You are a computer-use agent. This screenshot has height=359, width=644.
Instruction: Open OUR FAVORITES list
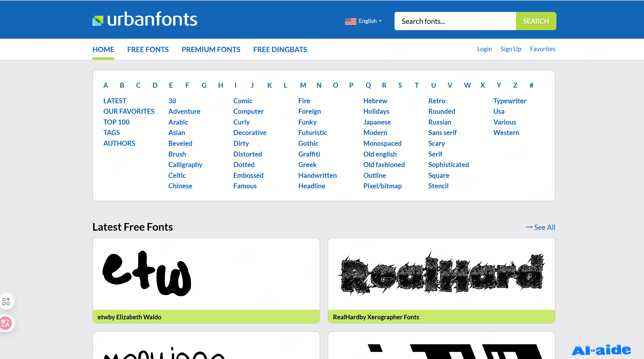[129, 111]
